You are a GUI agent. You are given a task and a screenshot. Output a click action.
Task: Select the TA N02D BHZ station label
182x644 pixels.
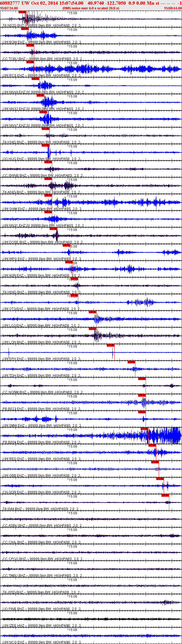tap(42, 26)
